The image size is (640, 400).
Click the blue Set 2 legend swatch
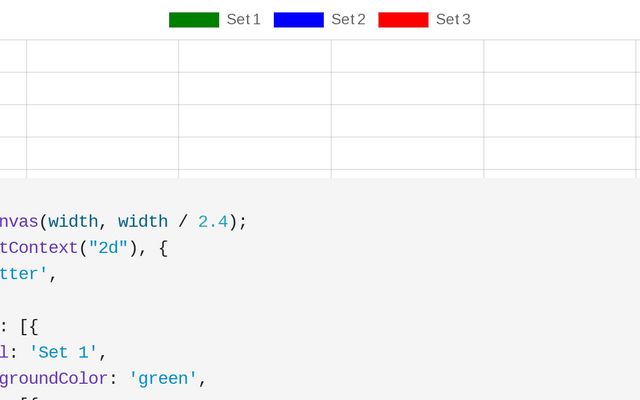pos(298,20)
